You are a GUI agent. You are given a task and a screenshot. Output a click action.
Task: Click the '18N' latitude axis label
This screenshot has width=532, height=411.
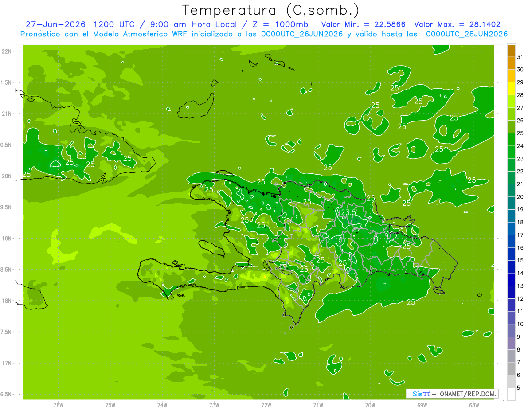6,301
